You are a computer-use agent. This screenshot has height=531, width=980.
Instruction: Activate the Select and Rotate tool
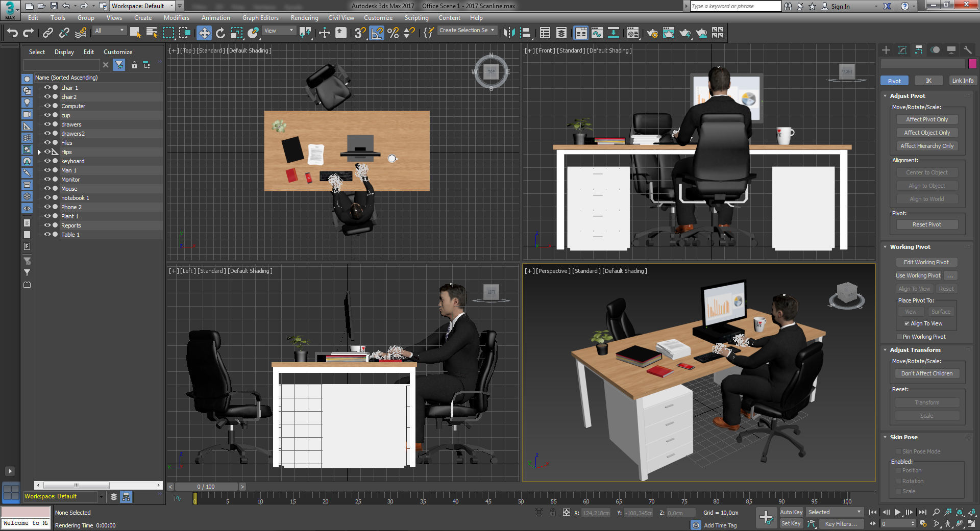pyautogui.click(x=220, y=33)
